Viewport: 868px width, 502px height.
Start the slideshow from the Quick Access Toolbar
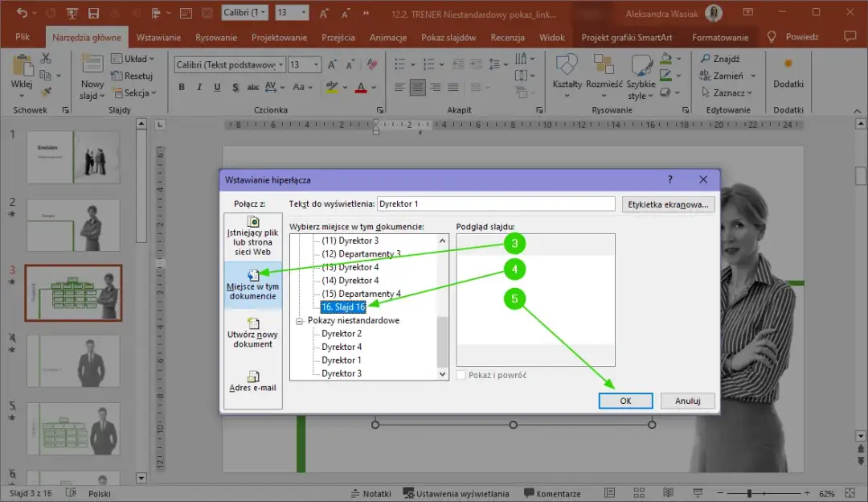pos(72,14)
